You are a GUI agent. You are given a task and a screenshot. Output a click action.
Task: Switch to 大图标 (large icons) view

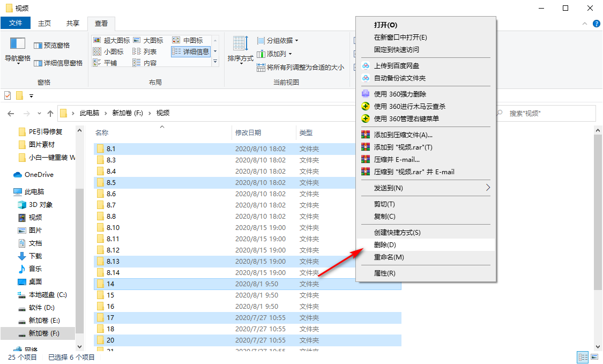(x=153, y=39)
